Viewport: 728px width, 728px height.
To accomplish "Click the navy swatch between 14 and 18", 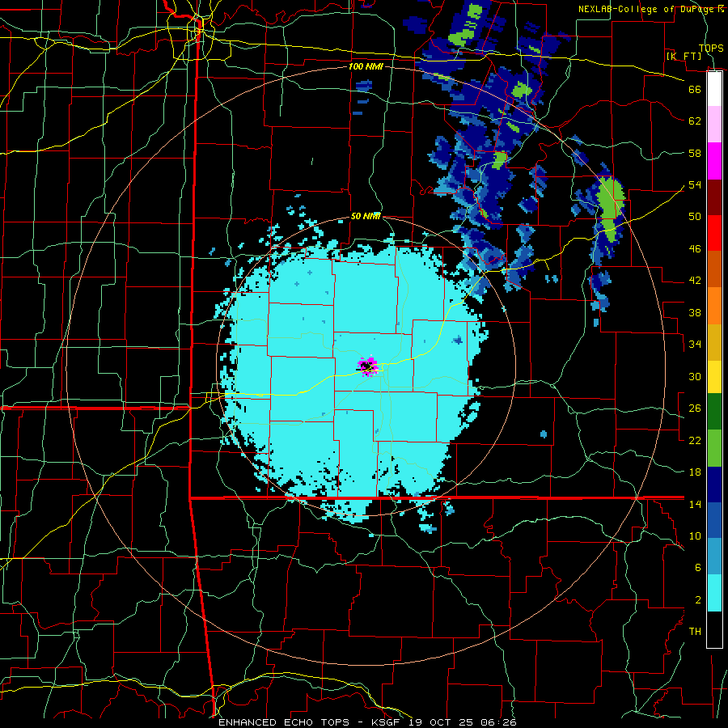I will click(714, 485).
